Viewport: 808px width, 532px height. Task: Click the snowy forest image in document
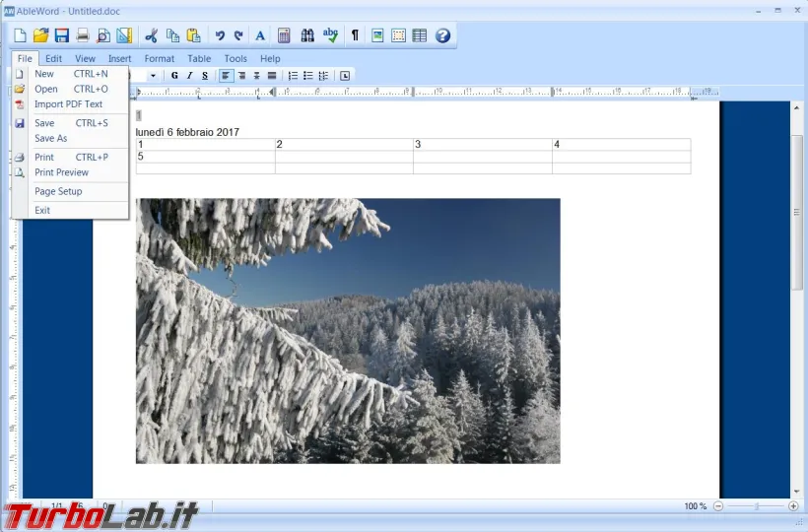[348, 330]
